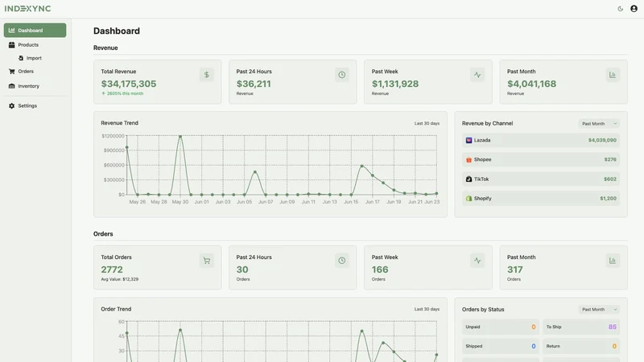Image resolution: width=644 pixels, height=362 pixels.
Task: Select the Shopify revenue value $1,200
Action: 608,198
